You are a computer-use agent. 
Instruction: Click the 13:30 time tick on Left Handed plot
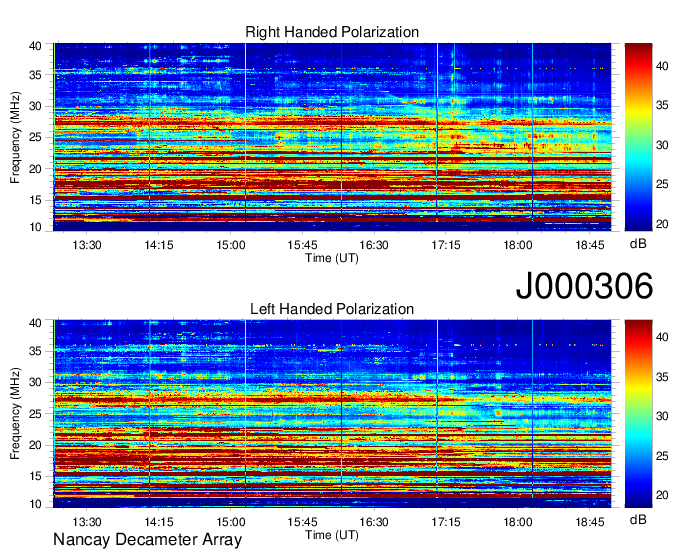pos(87,522)
